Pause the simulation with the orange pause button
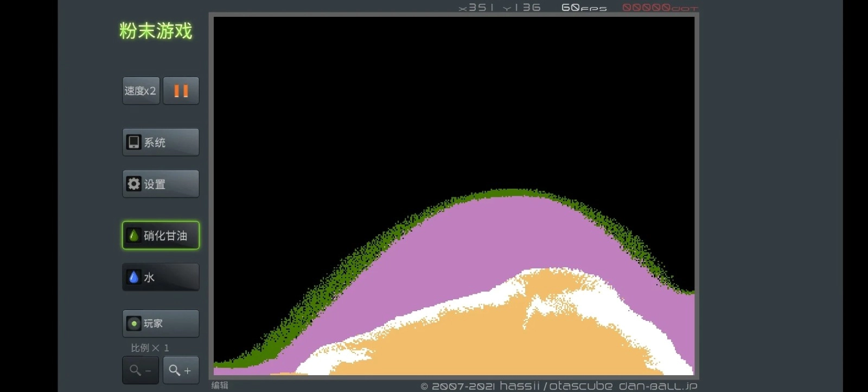Image resolution: width=868 pixels, height=392 pixels. [181, 91]
